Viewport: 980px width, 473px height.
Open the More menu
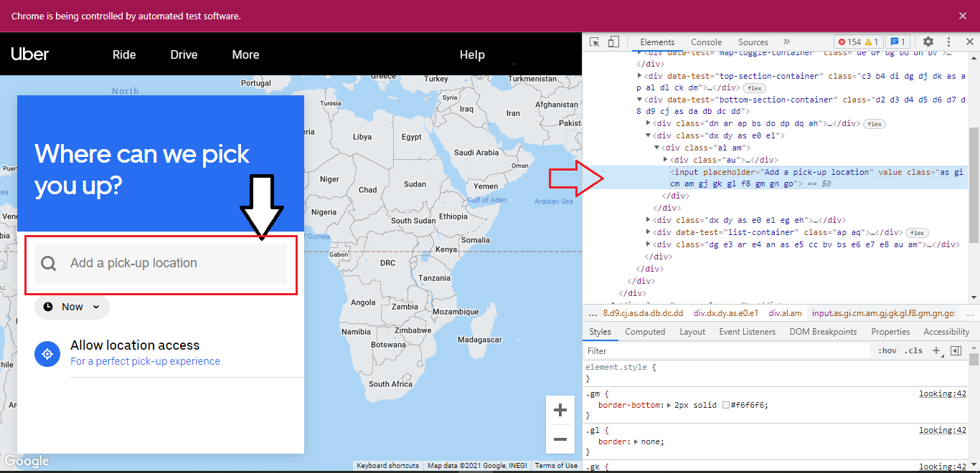pyautogui.click(x=245, y=54)
